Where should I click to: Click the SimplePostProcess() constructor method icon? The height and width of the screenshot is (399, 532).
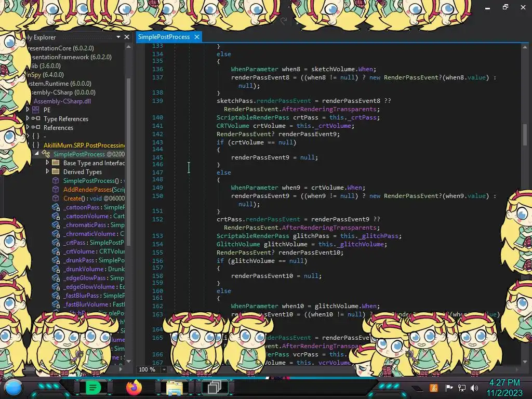[56, 180]
